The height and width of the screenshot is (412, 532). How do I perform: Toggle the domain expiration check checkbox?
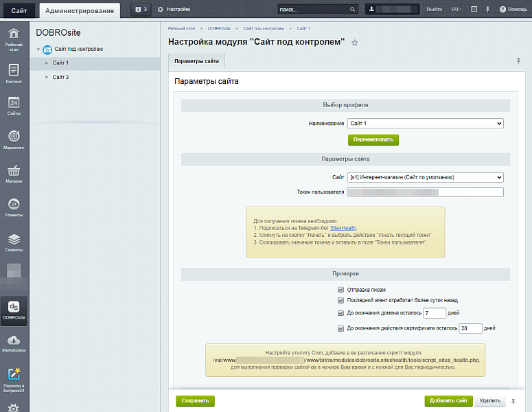340,313
